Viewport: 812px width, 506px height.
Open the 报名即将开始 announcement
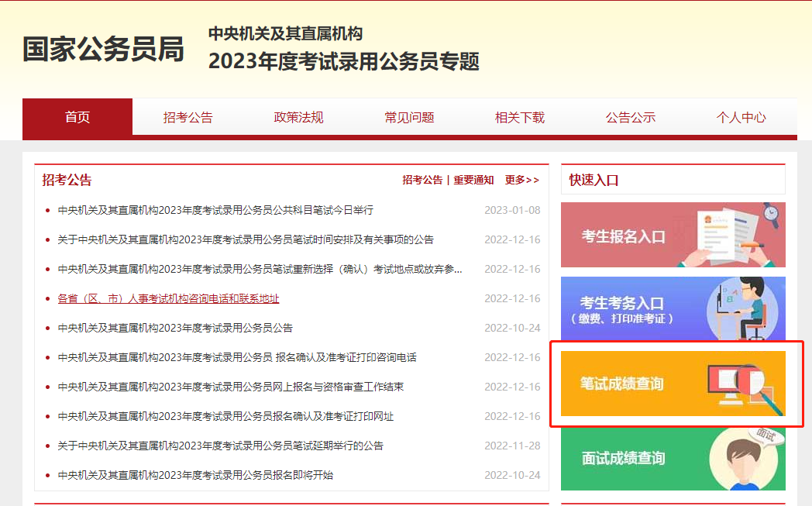pyautogui.click(x=195, y=475)
